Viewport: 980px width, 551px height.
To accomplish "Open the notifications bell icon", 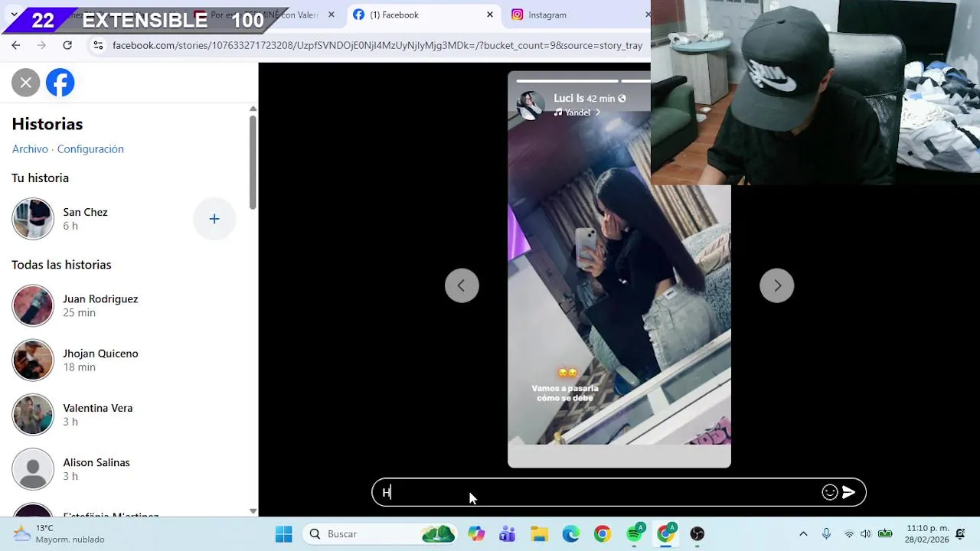I will 961,534.
